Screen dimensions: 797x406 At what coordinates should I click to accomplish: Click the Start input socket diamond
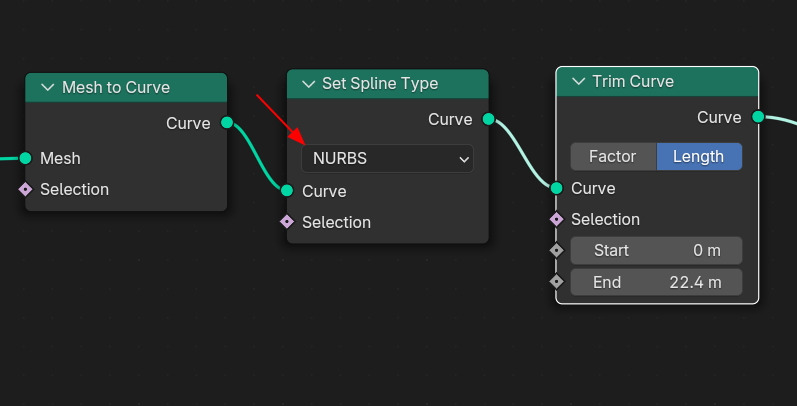557,251
